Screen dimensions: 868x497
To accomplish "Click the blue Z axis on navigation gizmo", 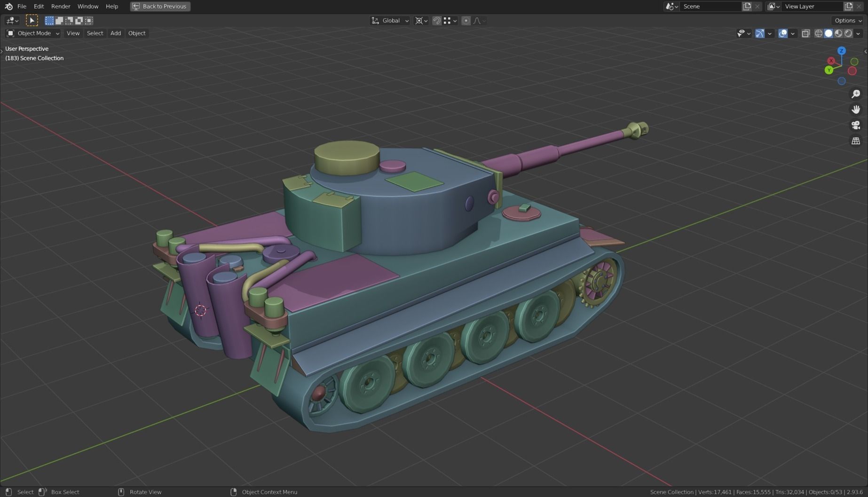I will point(842,51).
